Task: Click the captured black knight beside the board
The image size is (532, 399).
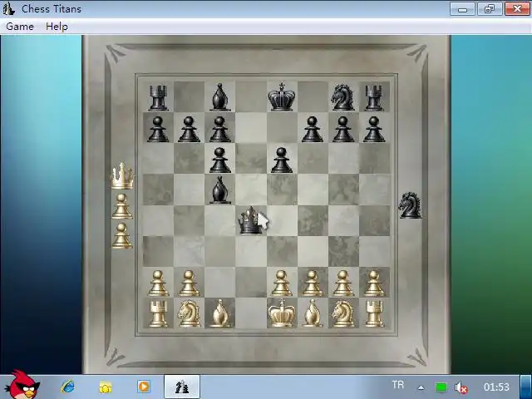Action: coord(410,205)
